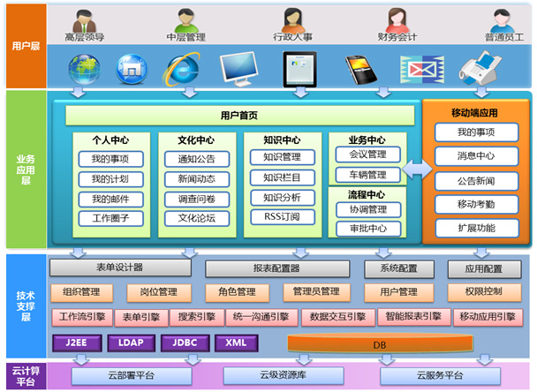Screen dimensions: 537x392
Task: Select the 岗位管理 box
Action: tap(159, 292)
